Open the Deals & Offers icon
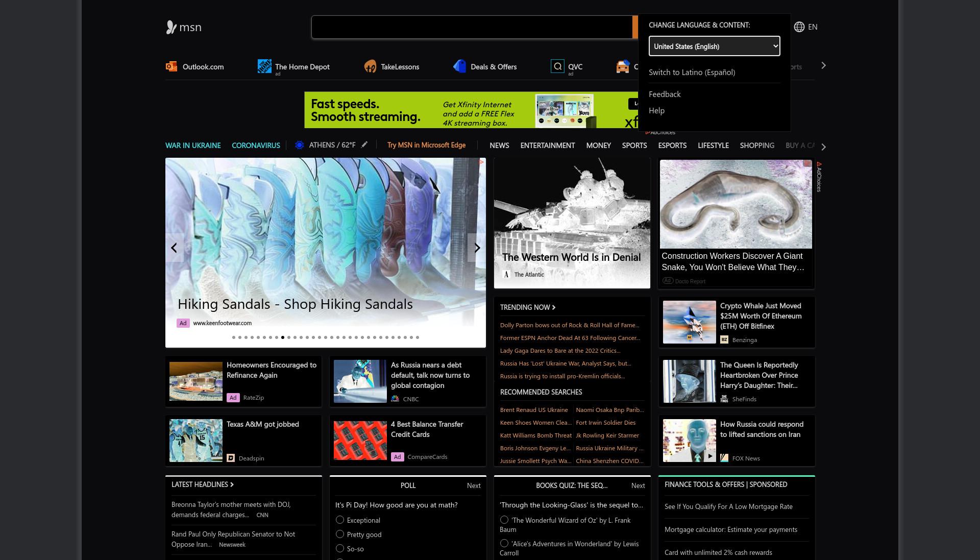 coord(459,66)
